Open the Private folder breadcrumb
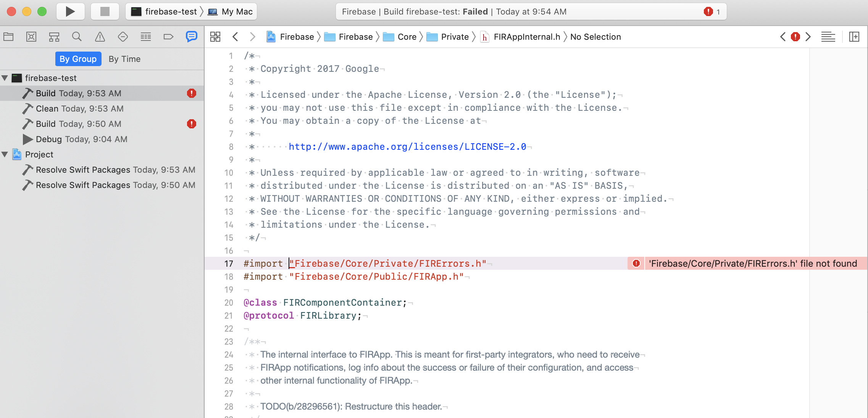This screenshot has width=868, height=418. point(447,37)
